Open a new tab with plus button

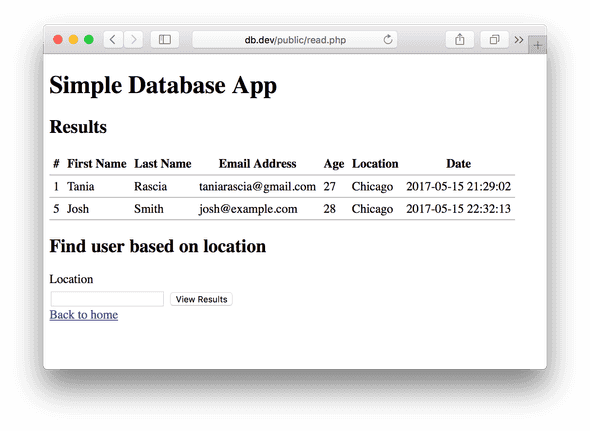pyautogui.click(x=537, y=45)
